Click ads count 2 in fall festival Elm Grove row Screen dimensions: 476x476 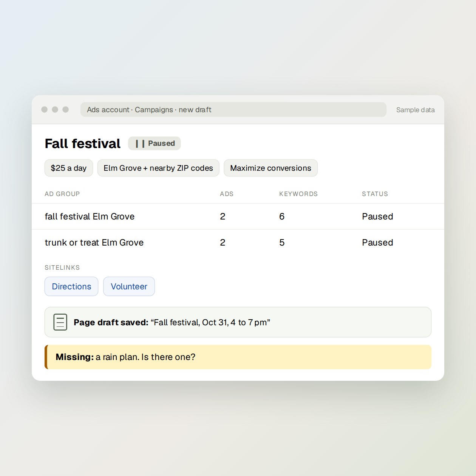point(223,216)
